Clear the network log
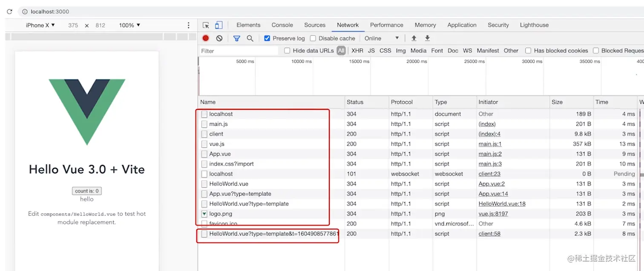The width and height of the screenshot is (644, 271). click(x=219, y=38)
